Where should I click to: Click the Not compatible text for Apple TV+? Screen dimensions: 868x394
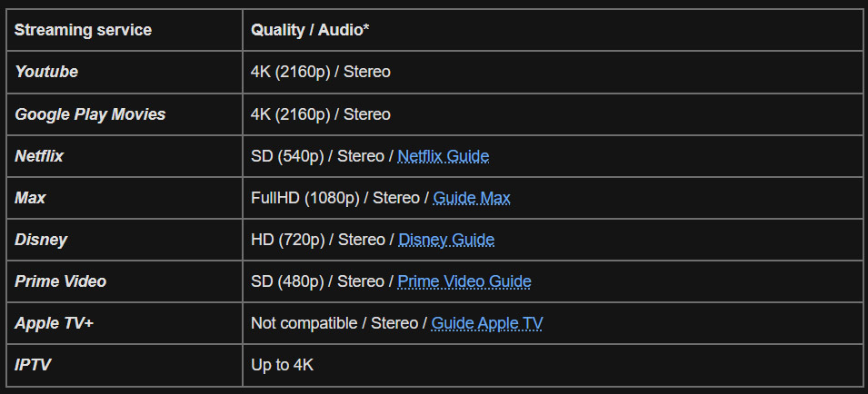point(304,323)
